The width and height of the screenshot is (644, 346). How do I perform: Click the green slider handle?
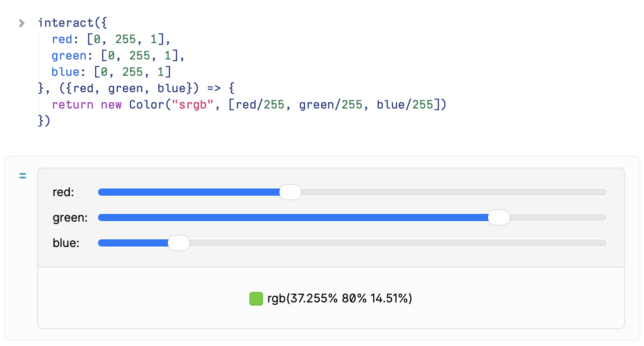[498, 217]
